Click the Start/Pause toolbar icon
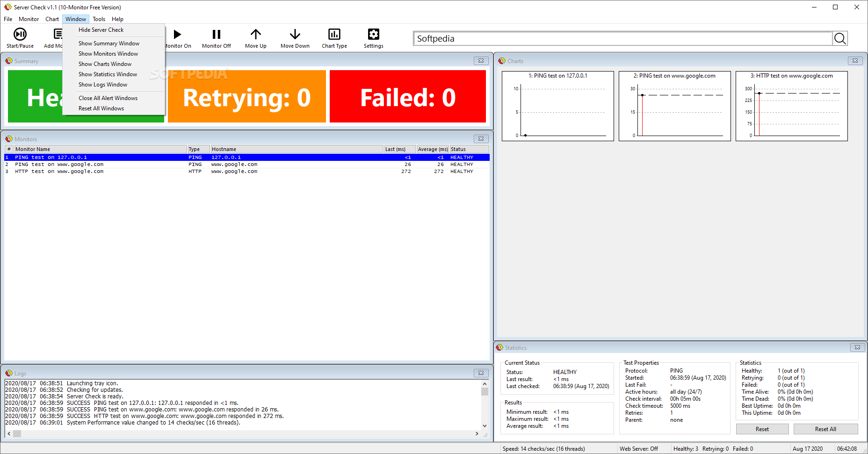The image size is (868, 454). (x=20, y=35)
